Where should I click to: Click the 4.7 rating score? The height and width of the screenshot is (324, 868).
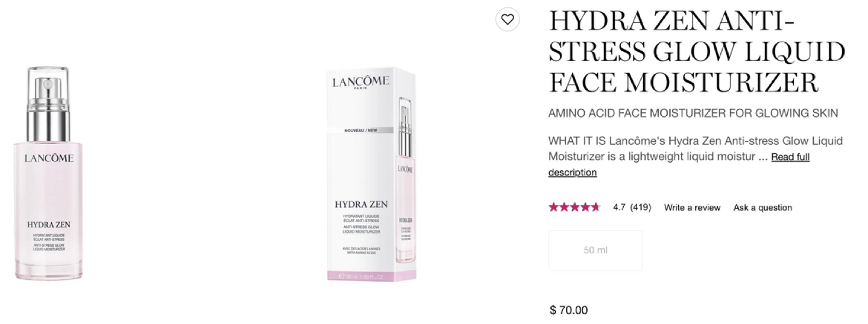(x=619, y=208)
